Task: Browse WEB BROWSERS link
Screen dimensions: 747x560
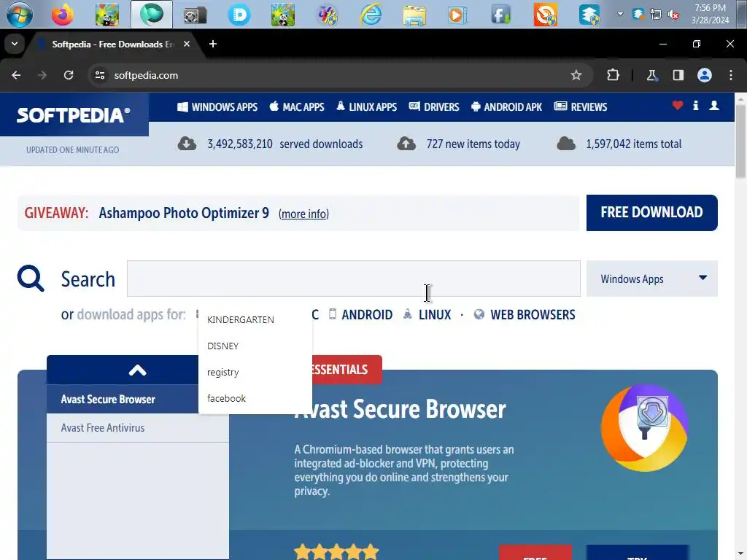Action: [x=525, y=315]
